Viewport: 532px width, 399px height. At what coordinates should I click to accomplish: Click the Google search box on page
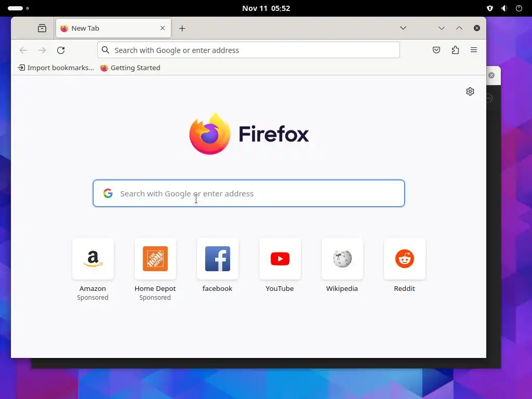[x=249, y=193]
